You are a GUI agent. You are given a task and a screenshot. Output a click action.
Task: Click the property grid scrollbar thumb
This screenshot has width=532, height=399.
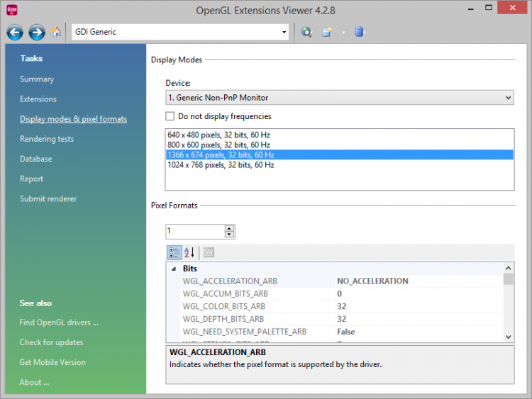pos(509,279)
